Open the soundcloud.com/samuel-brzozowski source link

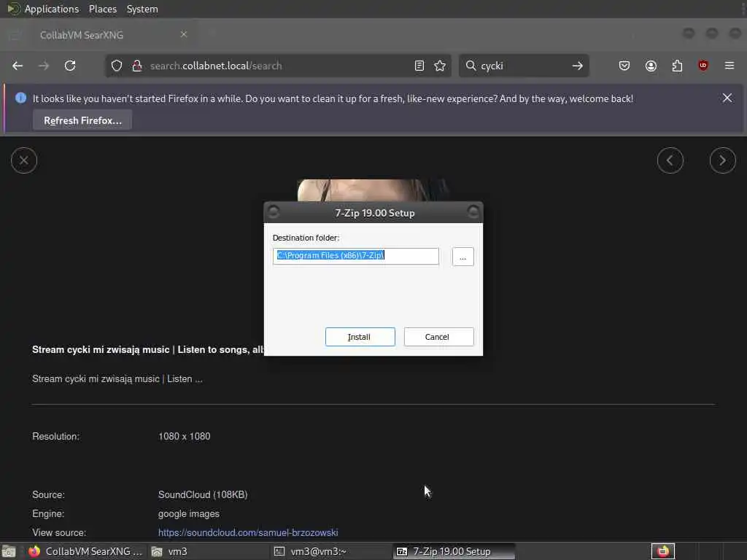(248, 532)
